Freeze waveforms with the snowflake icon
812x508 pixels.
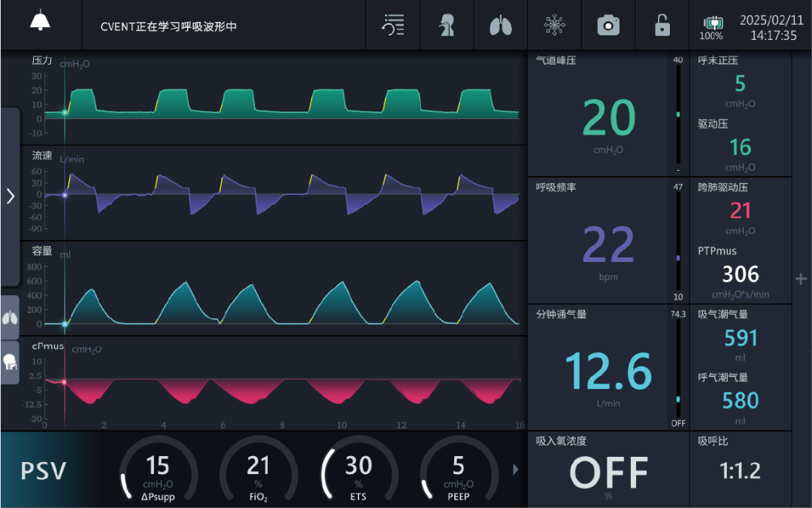554,25
